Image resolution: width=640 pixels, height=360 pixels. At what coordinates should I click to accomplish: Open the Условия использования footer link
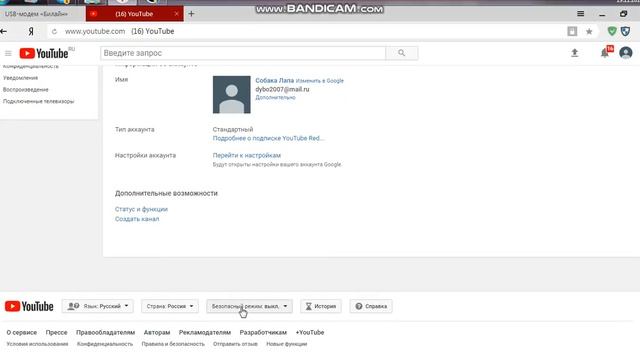pyautogui.click(x=37, y=344)
